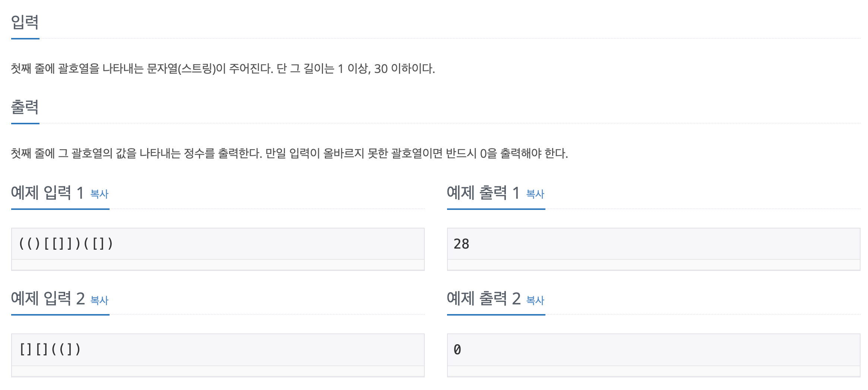The height and width of the screenshot is (390, 868).
Task: Click the 28 sample output value
Action: [461, 244]
